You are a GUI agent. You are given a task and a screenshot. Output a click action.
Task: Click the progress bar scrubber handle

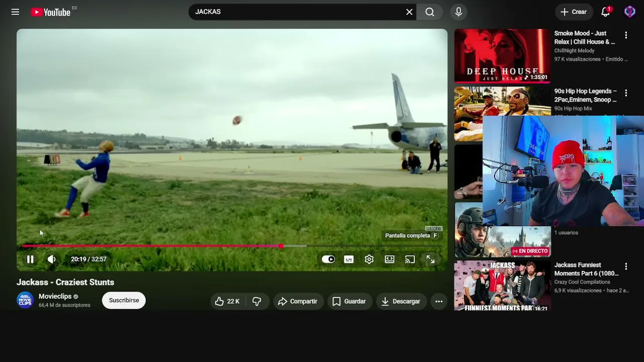(x=281, y=246)
